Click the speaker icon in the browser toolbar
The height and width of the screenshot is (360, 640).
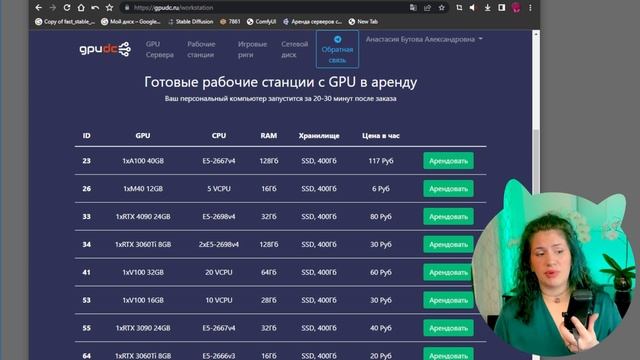(473, 8)
